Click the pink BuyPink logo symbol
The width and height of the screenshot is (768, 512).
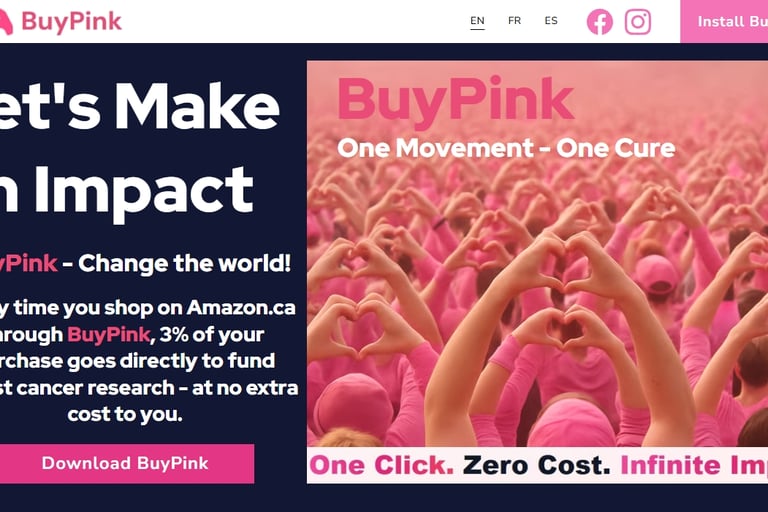pyautogui.click(x=6, y=22)
